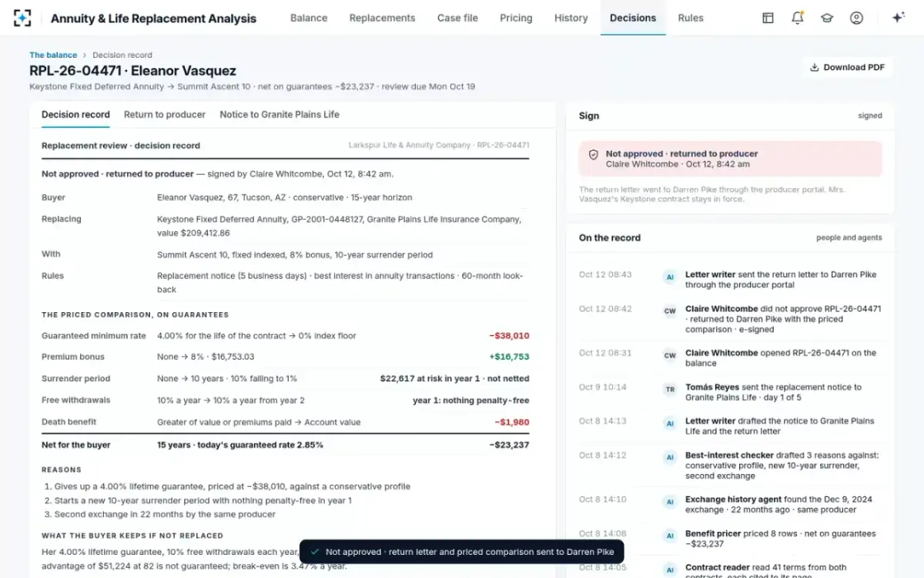Click 'Gives up a 4.00% lifetime guarantee' reason
The height and width of the screenshot is (578, 924).
(233, 486)
